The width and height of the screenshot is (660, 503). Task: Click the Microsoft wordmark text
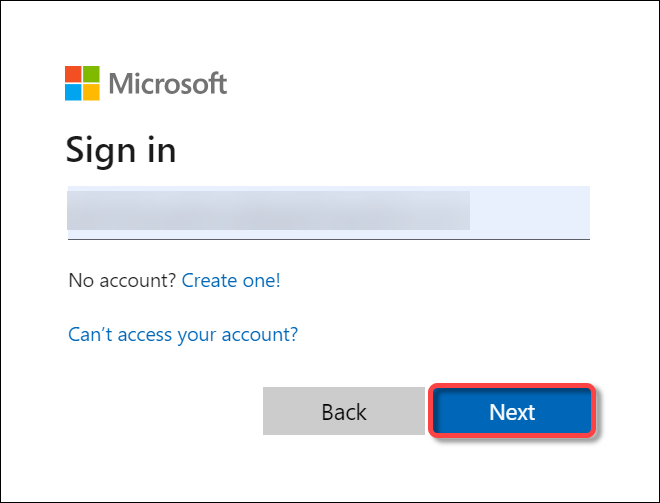click(x=168, y=83)
